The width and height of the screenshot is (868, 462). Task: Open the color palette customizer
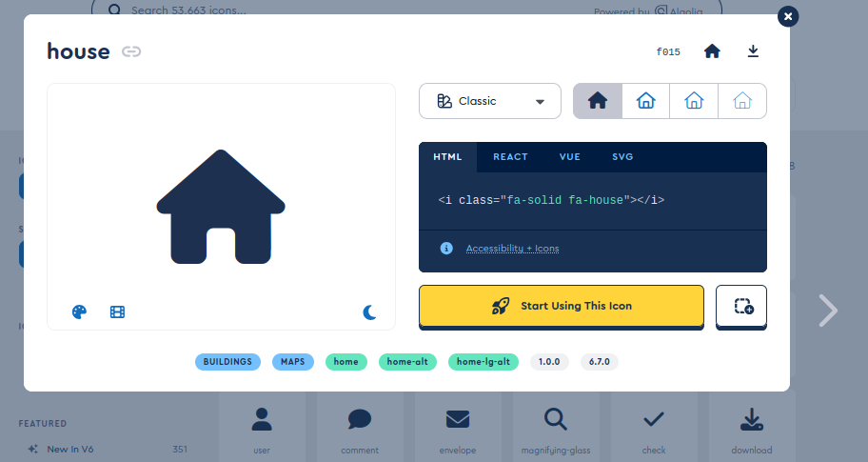click(x=79, y=311)
